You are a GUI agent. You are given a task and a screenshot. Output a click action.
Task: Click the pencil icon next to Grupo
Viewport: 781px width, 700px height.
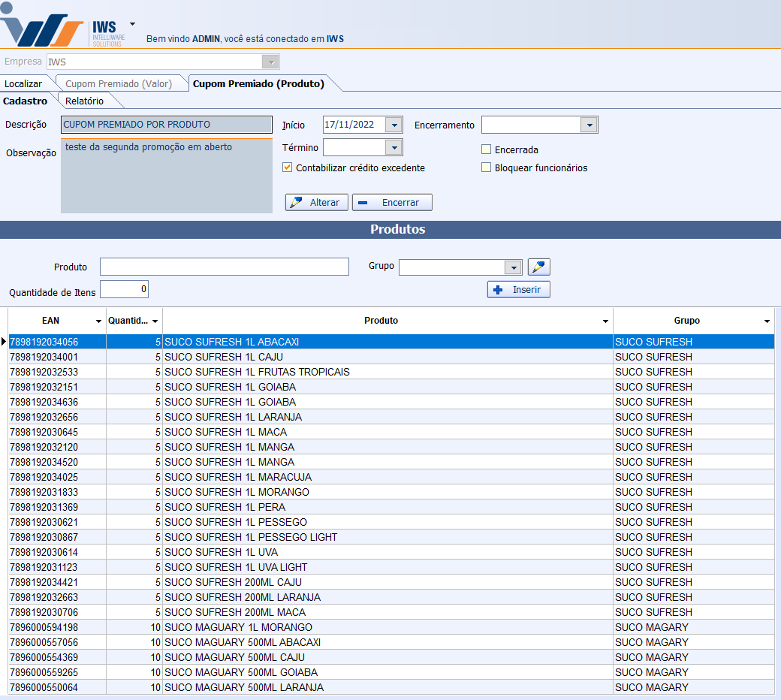coord(538,267)
